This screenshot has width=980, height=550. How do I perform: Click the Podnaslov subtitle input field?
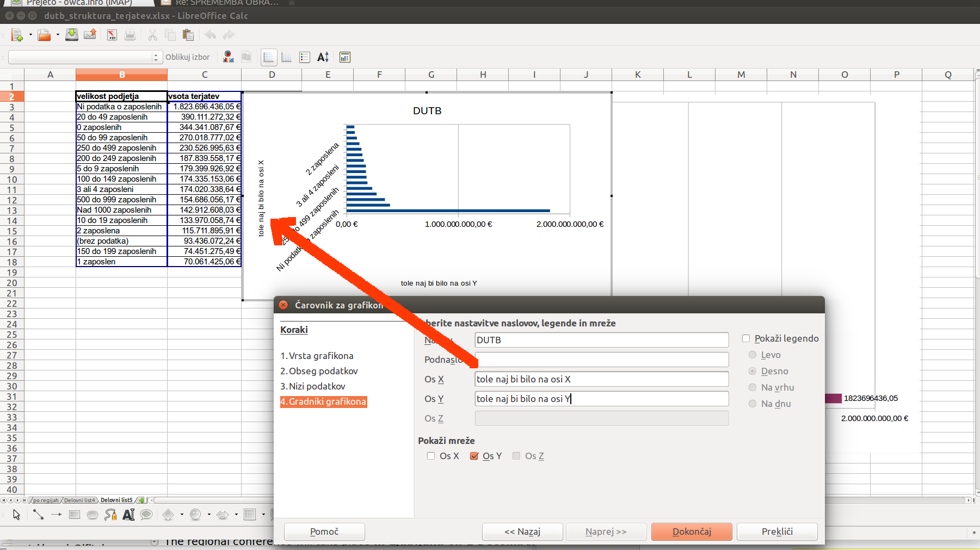click(602, 360)
